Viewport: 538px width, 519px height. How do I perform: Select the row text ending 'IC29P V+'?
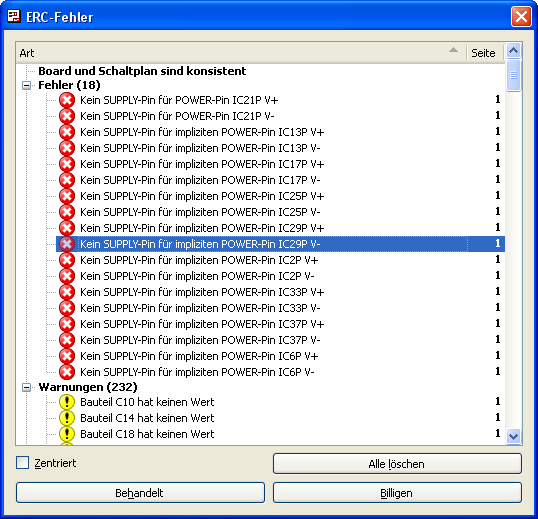point(202,228)
